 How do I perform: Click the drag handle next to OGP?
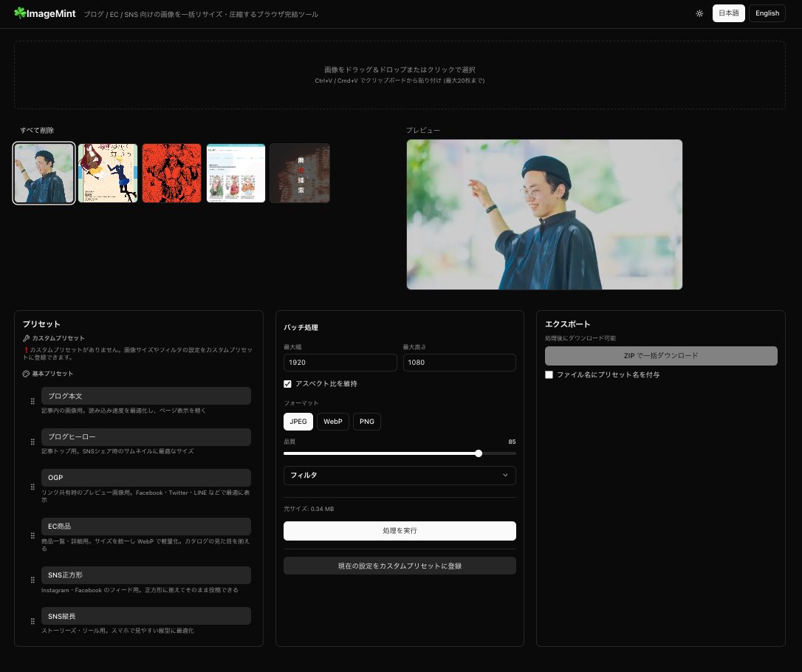point(32,486)
